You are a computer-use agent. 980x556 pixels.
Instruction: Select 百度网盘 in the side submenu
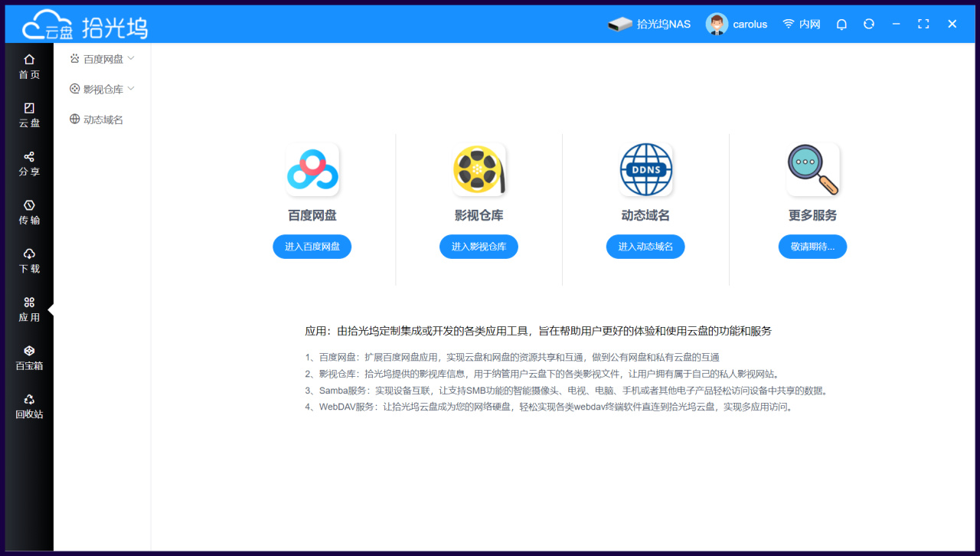tap(103, 59)
